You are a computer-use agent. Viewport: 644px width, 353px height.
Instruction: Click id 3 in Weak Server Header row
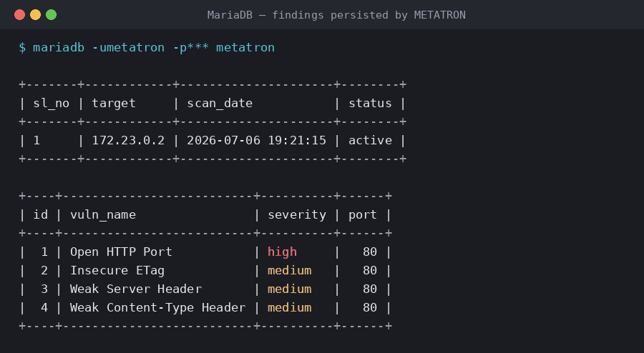(x=44, y=289)
